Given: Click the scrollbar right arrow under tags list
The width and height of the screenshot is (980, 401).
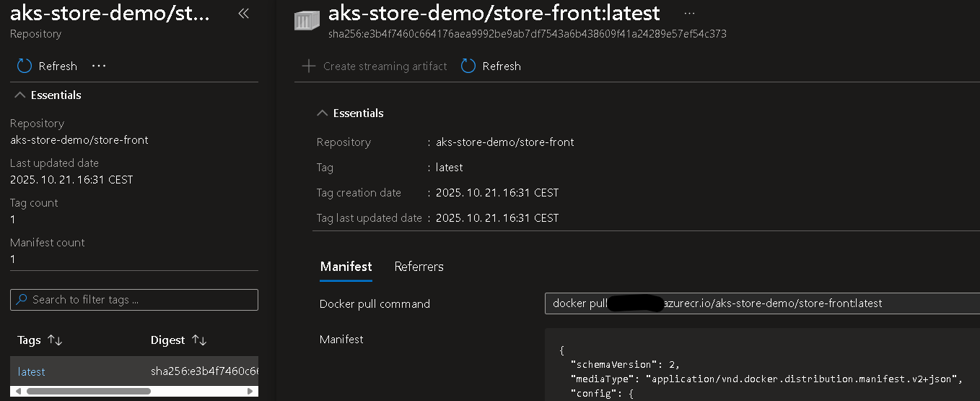Looking at the screenshot, I should tap(251, 391).
